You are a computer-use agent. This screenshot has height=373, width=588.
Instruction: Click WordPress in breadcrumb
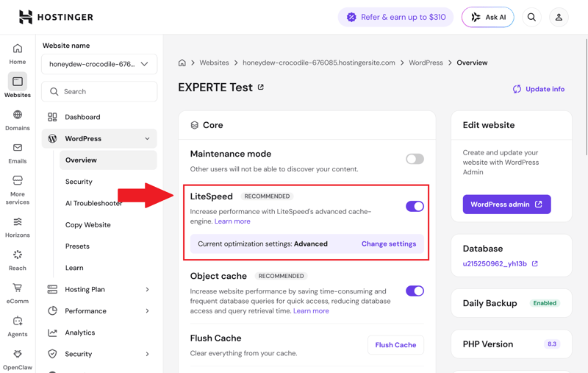[x=426, y=63]
